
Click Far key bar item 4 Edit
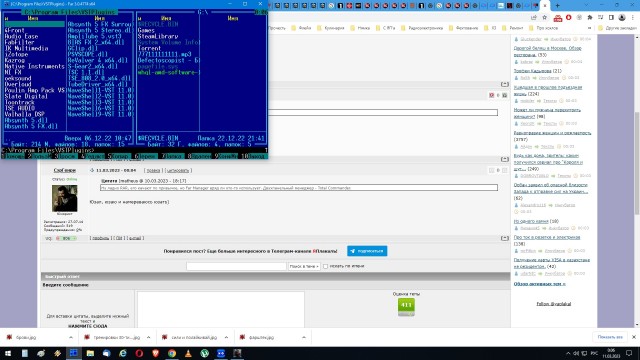pyautogui.click(x=93, y=156)
